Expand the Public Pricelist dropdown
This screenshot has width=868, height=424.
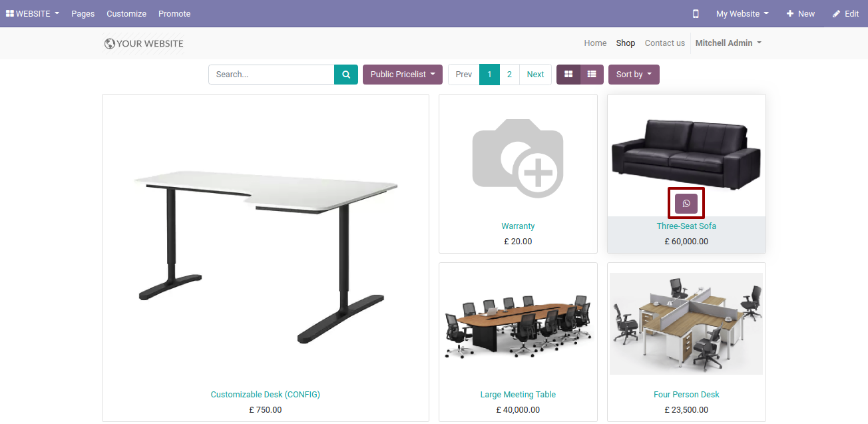403,75
